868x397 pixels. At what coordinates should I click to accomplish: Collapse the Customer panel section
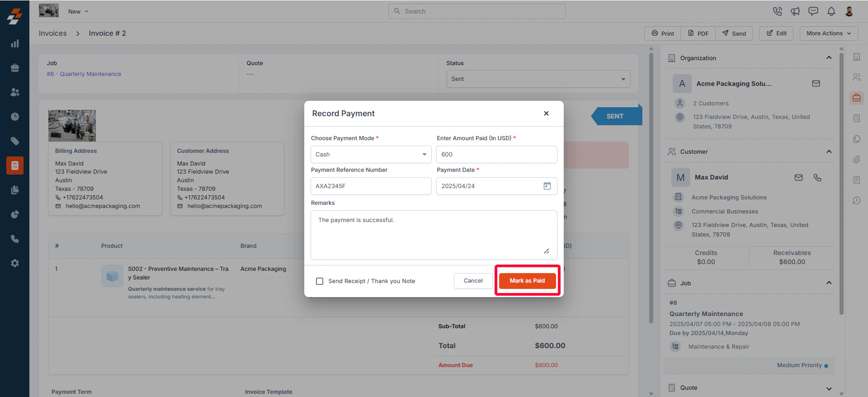[x=829, y=151]
